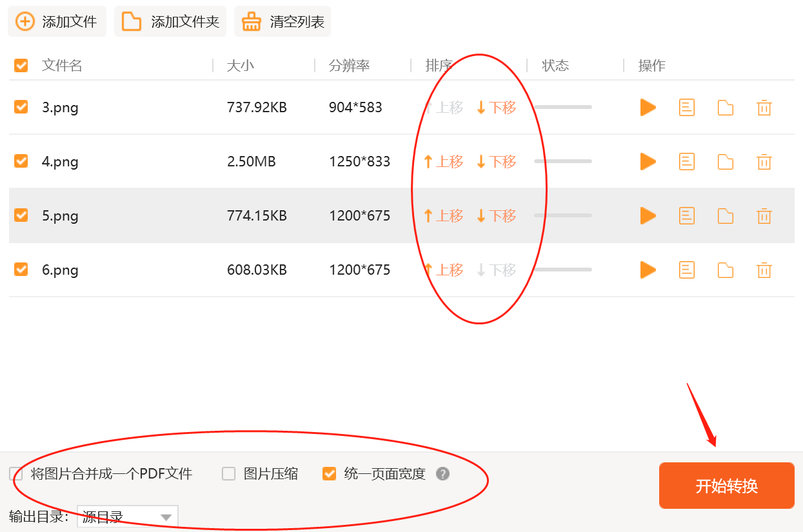Open the 输出目录 dropdown showing 源目录
Viewport: 803px width, 532px height.
click(x=127, y=516)
